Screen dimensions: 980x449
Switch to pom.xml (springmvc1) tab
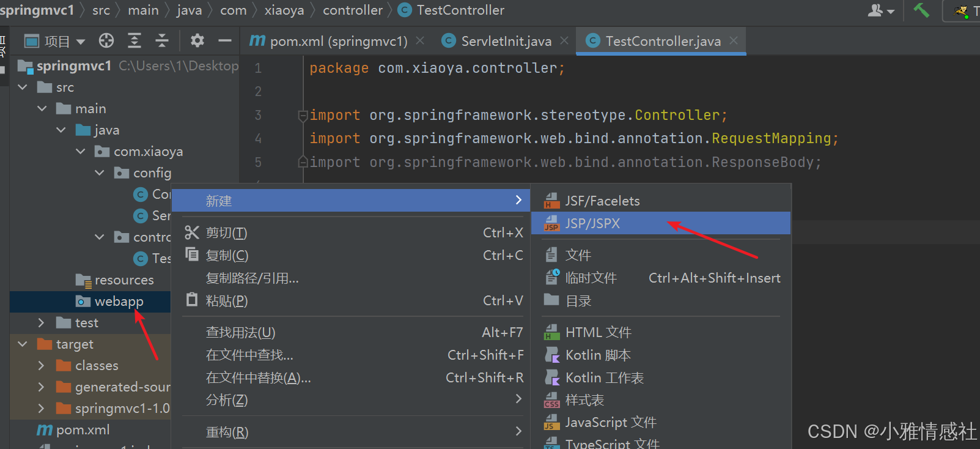328,41
